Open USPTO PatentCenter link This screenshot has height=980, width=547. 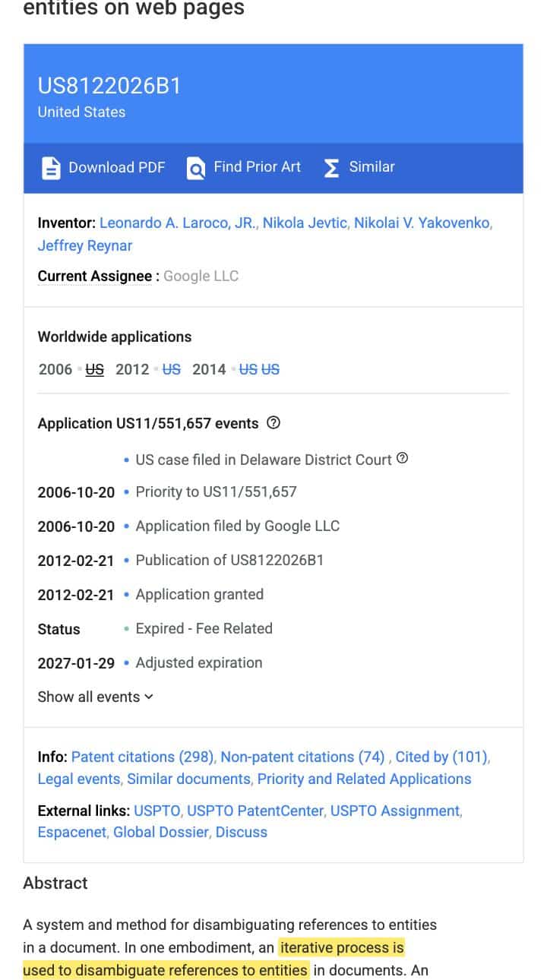(x=257, y=811)
